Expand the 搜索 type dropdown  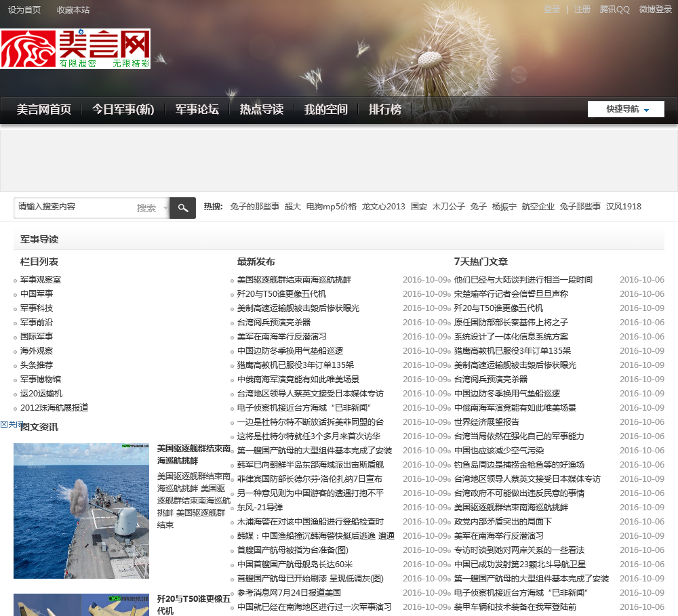tap(152, 208)
